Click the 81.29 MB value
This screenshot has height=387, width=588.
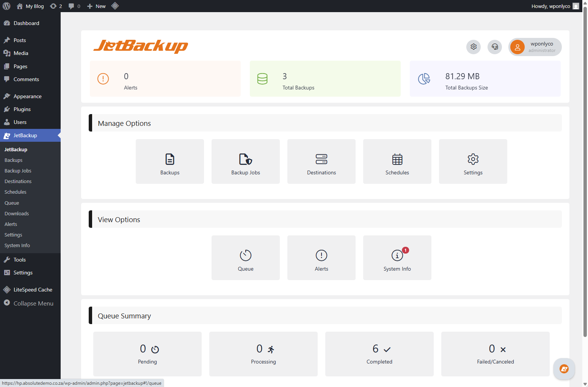coord(463,76)
